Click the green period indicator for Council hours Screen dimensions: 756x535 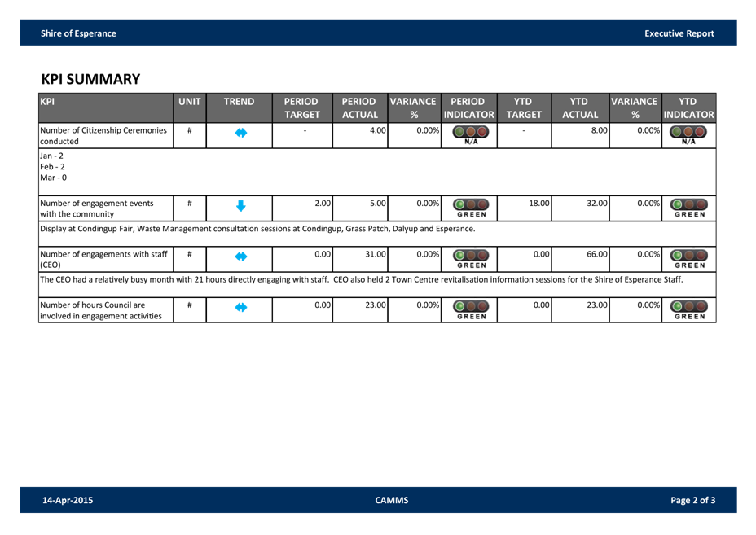[469, 309]
